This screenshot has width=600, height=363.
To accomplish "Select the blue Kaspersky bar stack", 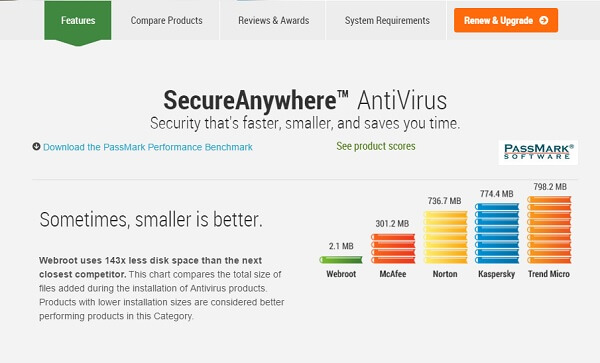I will [x=497, y=233].
